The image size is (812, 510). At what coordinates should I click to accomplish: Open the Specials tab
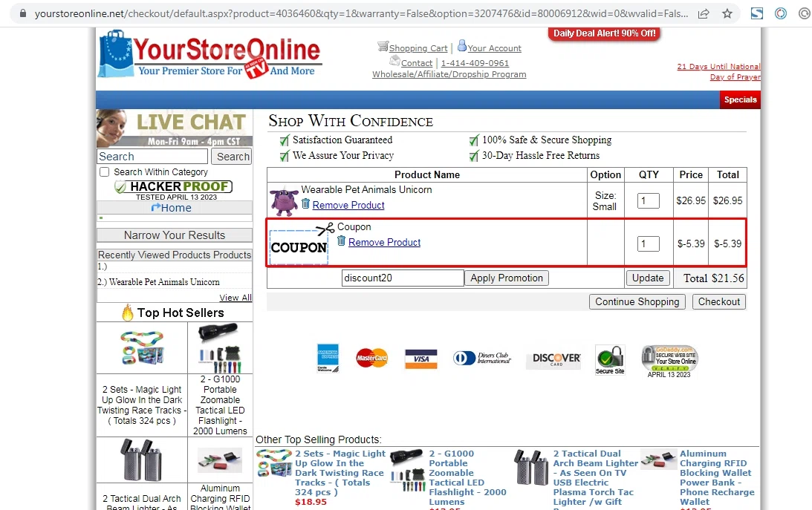[x=740, y=99]
